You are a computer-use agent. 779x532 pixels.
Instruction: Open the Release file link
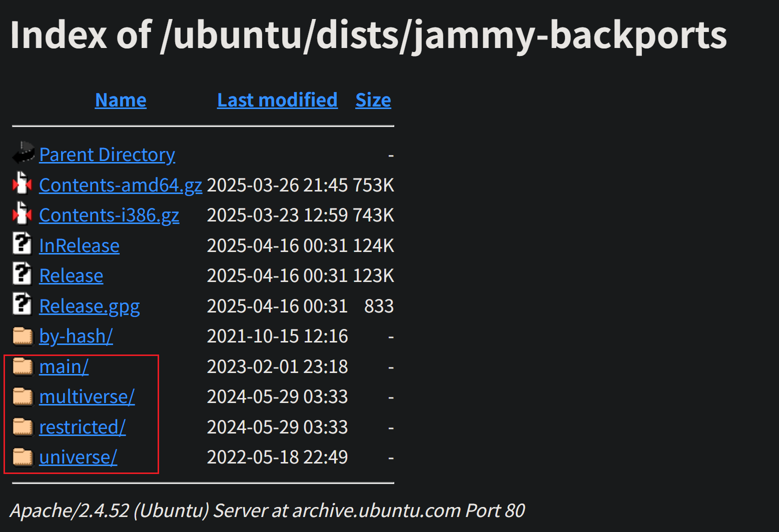(x=71, y=276)
